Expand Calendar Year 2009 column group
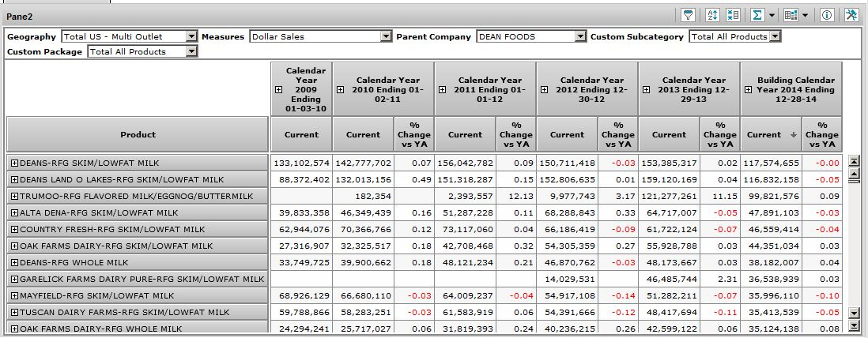 (x=277, y=90)
